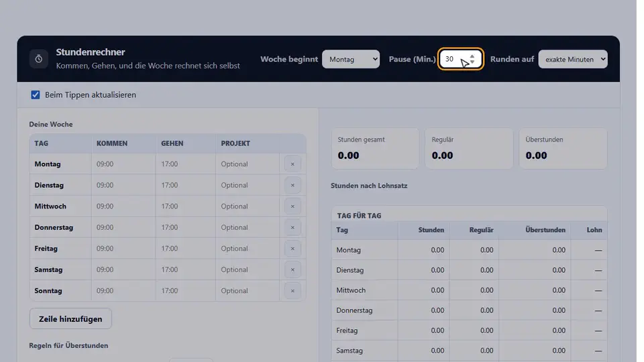Viewport: 644px width, 362px height.
Task: Remove the Mittwoch row with its x button
Action: click(x=292, y=206)
